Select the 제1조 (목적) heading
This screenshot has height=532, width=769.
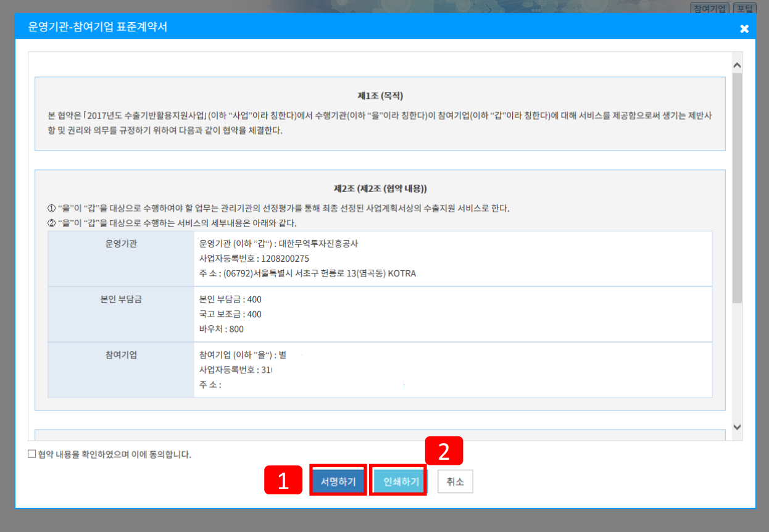tap(380, 96)
